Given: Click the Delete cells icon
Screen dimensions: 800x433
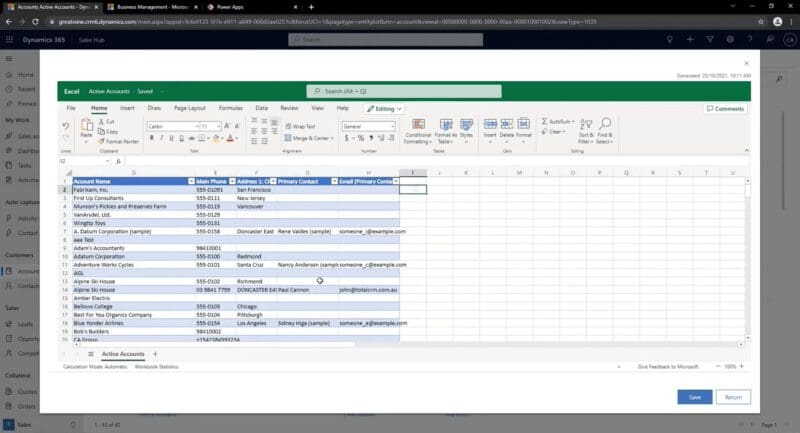Looking at the screenshot, I should pyautogui.click(x=507, y=124).
